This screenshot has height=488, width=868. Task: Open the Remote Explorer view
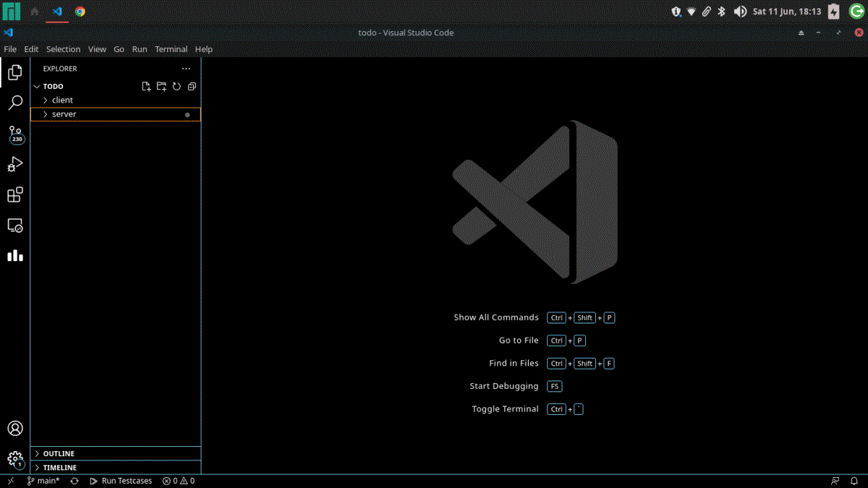tap(15, 226)
